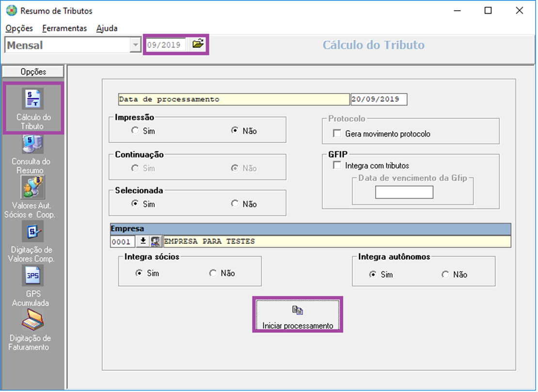The height and width of the screenshot is (392, 538).
Task: Enable Gera movimento protocolo checkbox
Action: [337, 133]
